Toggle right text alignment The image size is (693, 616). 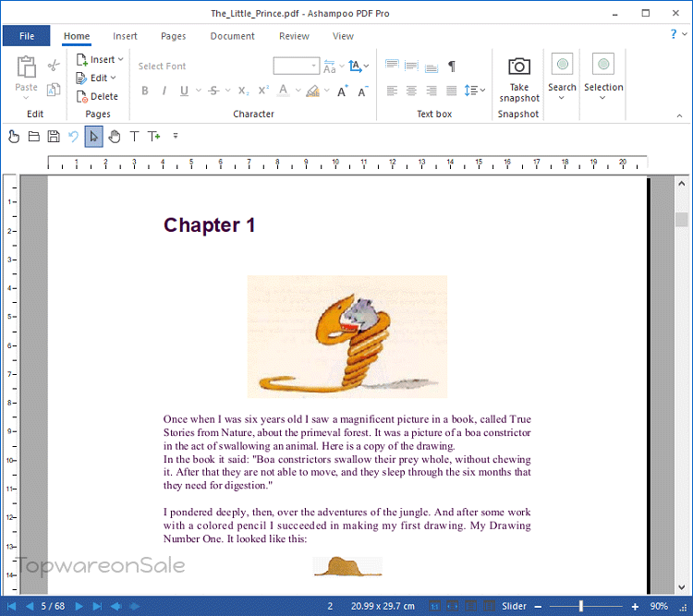(432, 91)
